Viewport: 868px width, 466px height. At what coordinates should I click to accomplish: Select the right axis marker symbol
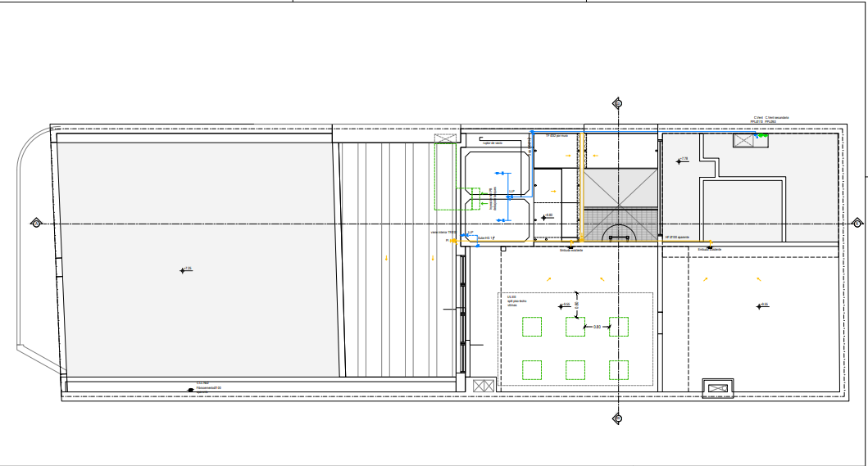point(857,223)
